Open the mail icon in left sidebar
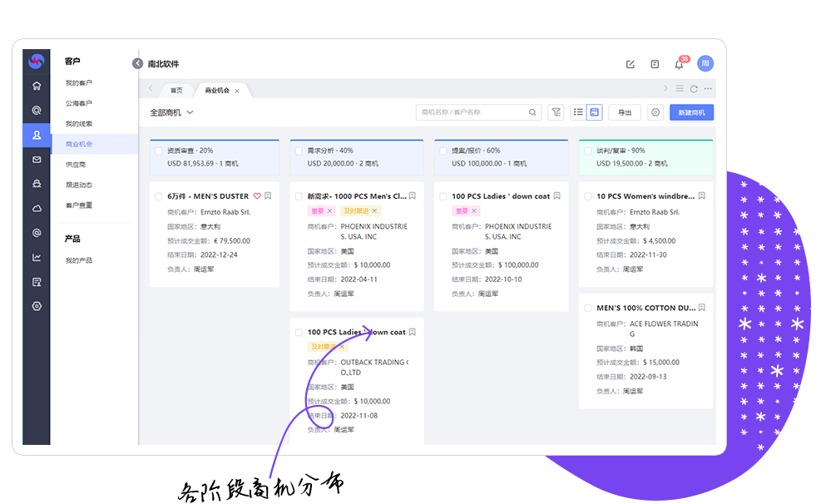The image size is (821, 504). tap(37, 160)
